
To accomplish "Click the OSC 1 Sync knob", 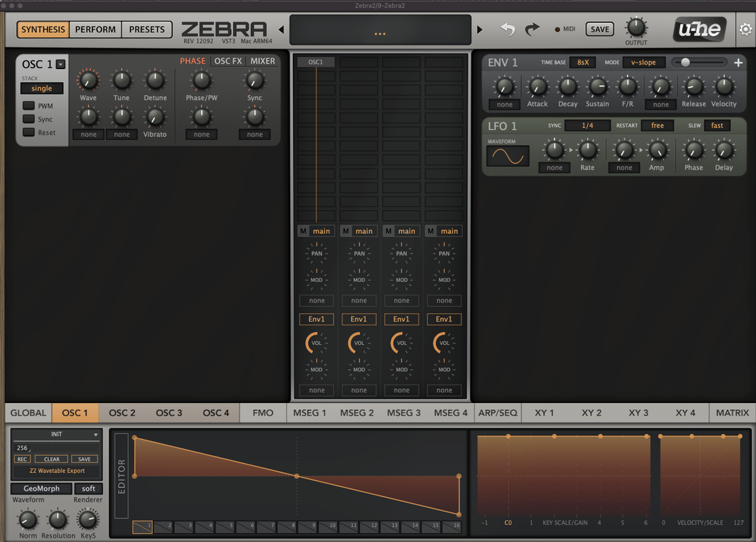I will click(x=254, y=81).
